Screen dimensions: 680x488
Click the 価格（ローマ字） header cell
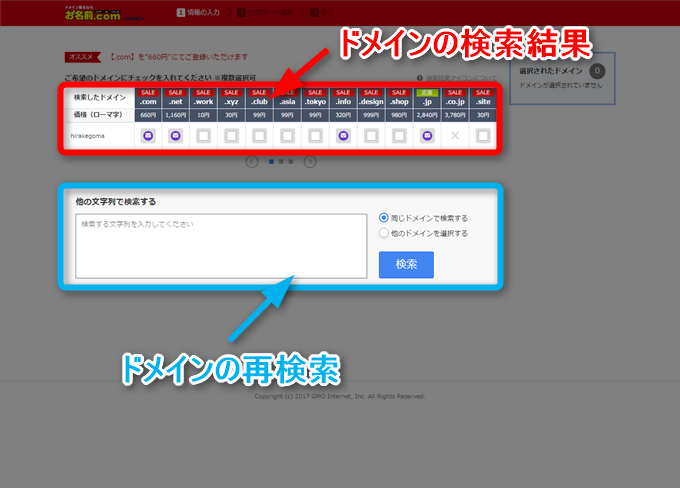98,115
